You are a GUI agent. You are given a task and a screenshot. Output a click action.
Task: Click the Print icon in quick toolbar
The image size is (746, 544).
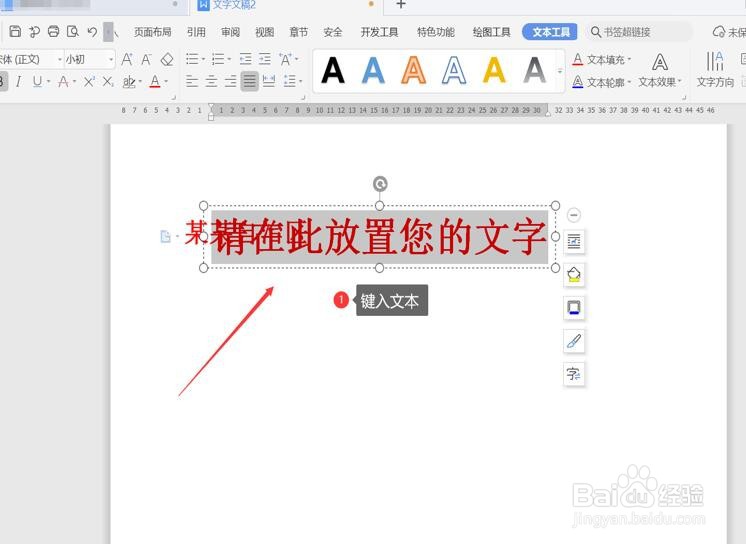point(53,31)
